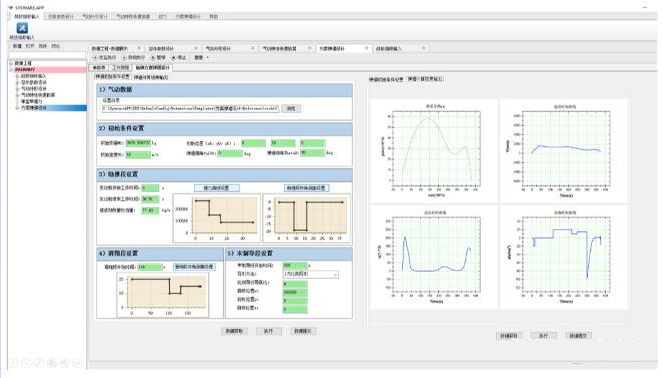This screenshot has height=378, width=662.
Task: Click the blue X ribbon icon
Action: click(x=22, y=28)
